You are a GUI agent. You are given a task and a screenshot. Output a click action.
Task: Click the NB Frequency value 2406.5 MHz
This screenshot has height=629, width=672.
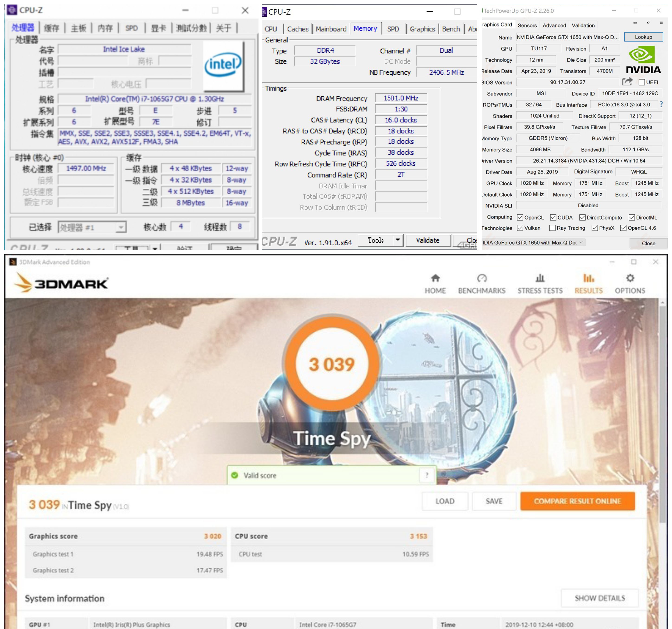pyautogui.click(x=446, y=72)
